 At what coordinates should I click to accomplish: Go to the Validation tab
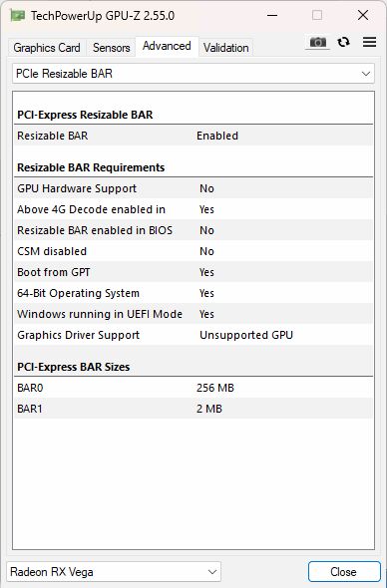(x=226, y=48)
